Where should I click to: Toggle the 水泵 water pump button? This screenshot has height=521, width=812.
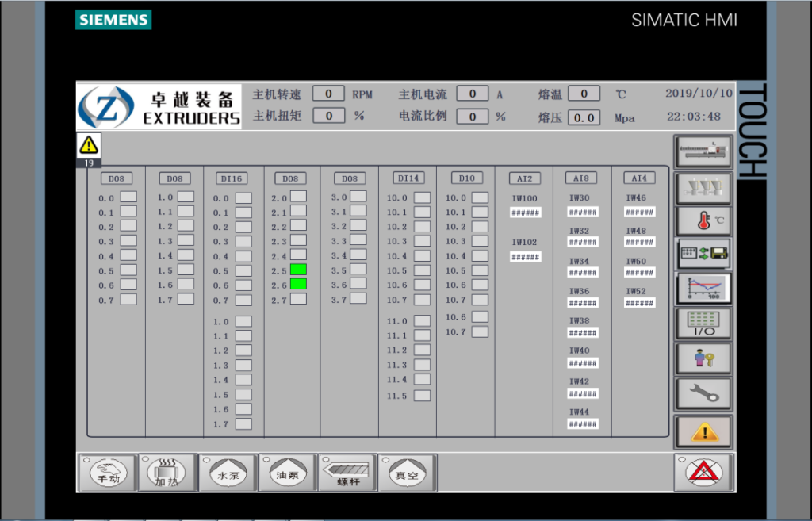227,473
